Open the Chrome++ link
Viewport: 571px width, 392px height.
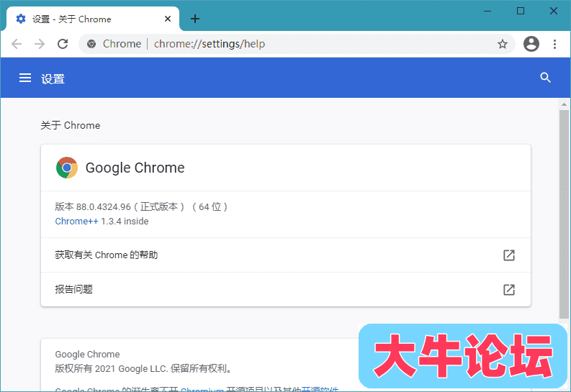[x=76, y=221]
